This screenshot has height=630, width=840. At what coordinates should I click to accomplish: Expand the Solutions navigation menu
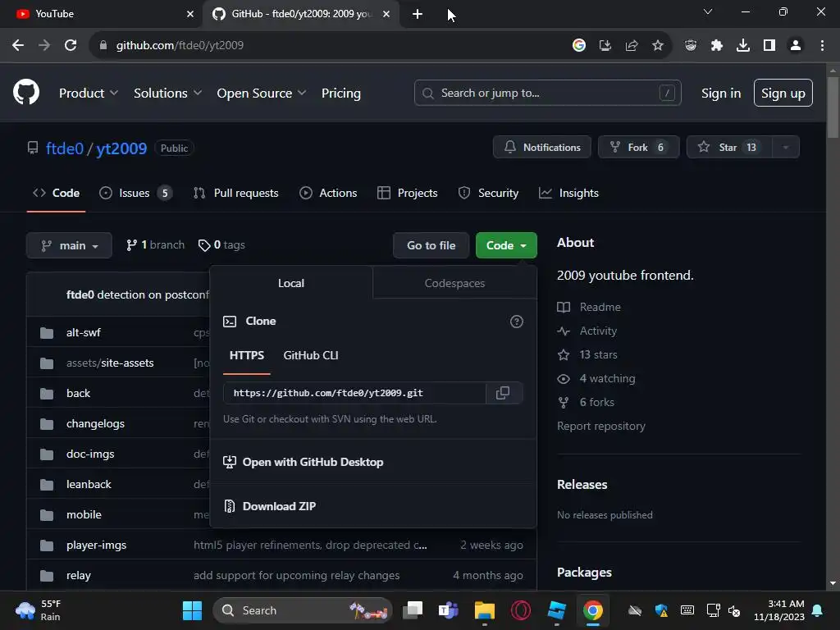(x=167, y=94)
